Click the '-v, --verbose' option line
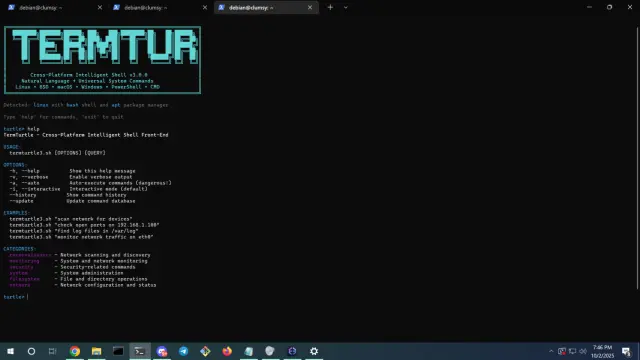 (71, 177)
